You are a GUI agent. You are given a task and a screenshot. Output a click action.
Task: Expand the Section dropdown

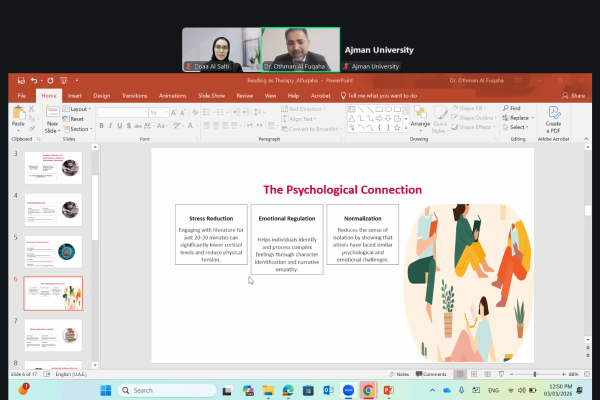tap(80, 128)
